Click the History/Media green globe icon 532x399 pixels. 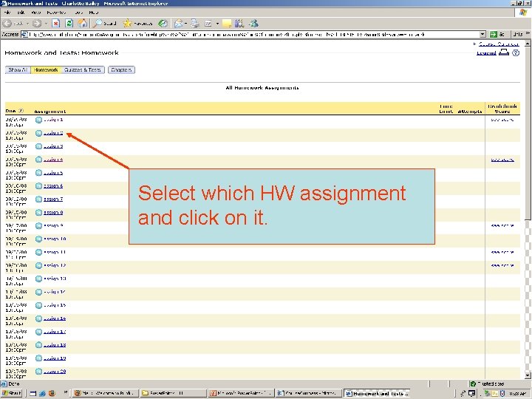point(163,24)
